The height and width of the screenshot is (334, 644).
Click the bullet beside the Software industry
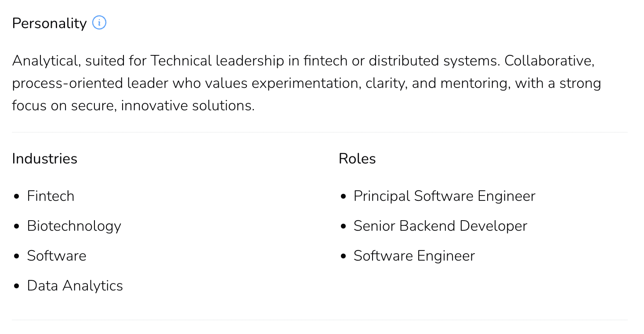17,256
